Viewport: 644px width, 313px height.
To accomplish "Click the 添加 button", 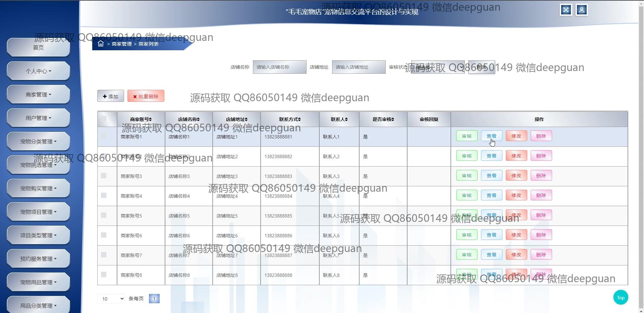I will pos(111,96).
